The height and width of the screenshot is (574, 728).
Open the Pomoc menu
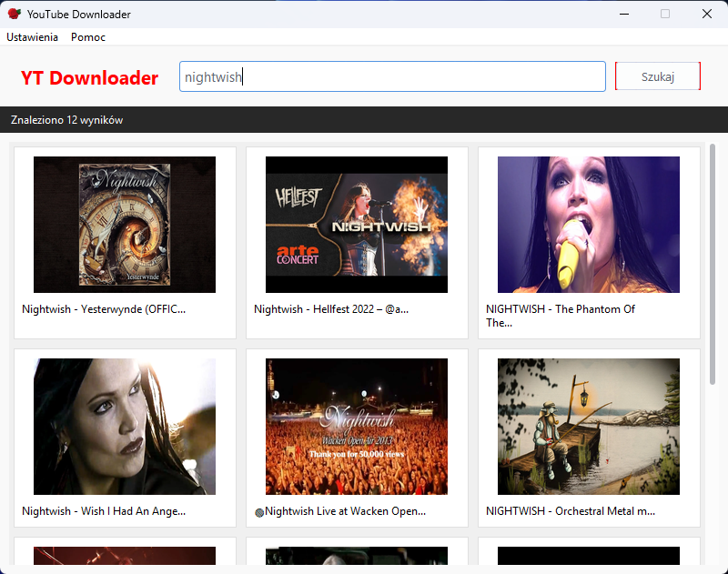tap(87, 37)
